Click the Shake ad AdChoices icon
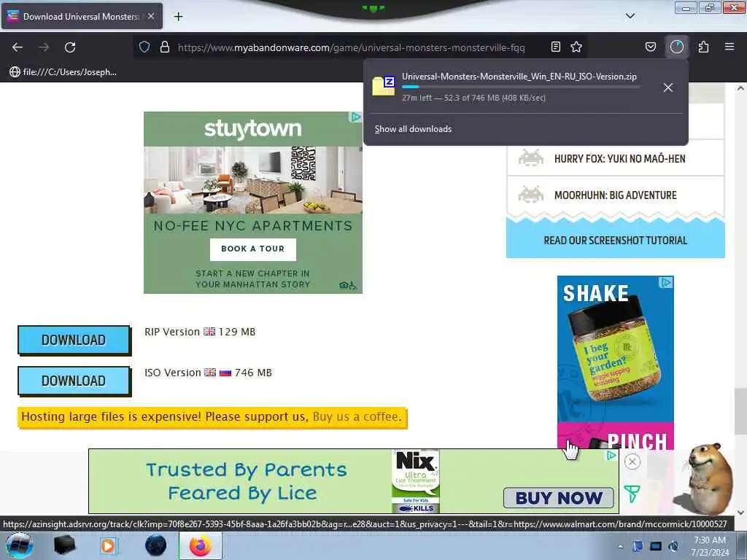This screenshot has height=560, width=747. coord(665,282)
